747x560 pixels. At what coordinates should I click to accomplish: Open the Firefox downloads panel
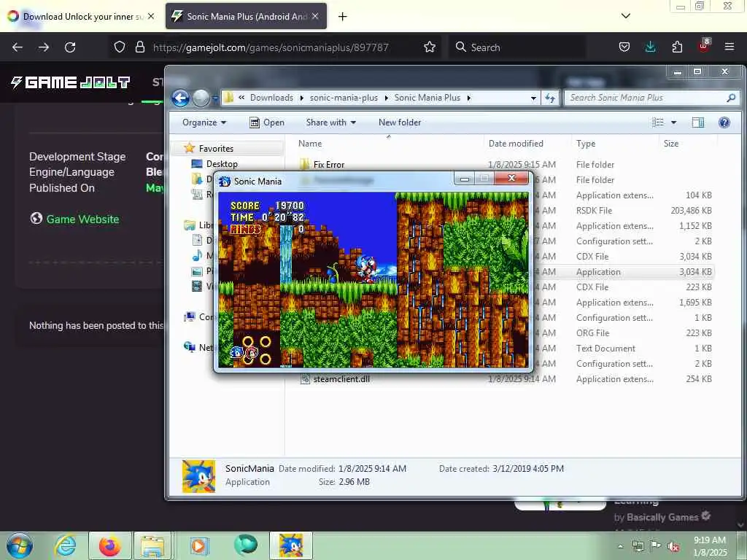tap(650, 47)
